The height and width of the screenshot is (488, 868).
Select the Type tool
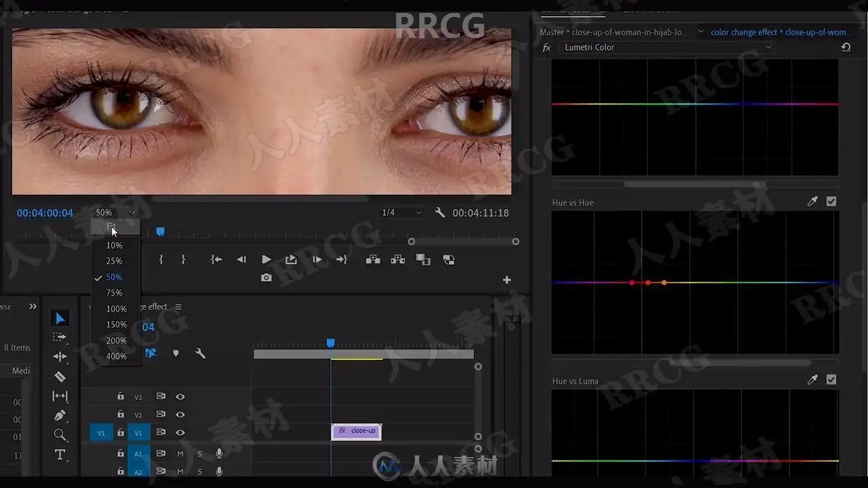tap(60, 455)
